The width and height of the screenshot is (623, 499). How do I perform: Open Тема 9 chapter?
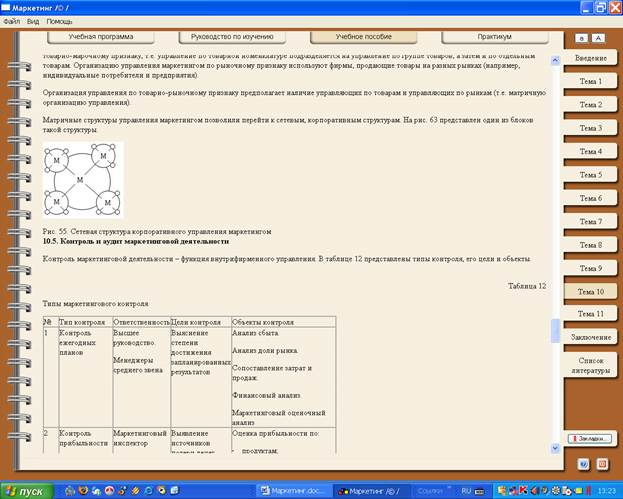591,269
